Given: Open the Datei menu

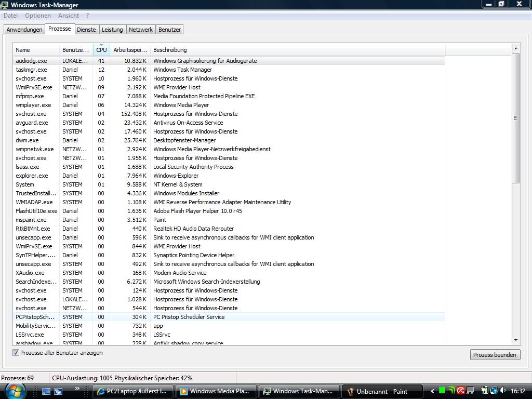Looking at the screenshot, I should 10,16.
